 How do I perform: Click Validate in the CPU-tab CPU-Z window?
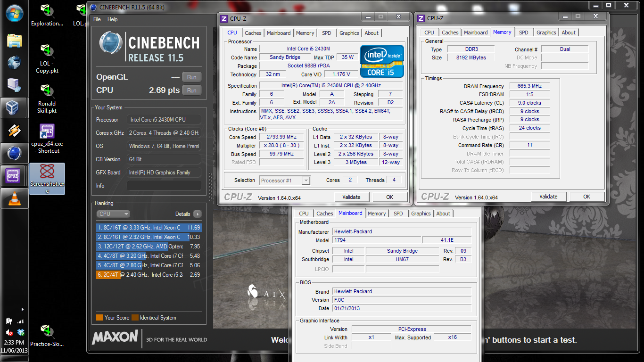(x=351, y=197)
